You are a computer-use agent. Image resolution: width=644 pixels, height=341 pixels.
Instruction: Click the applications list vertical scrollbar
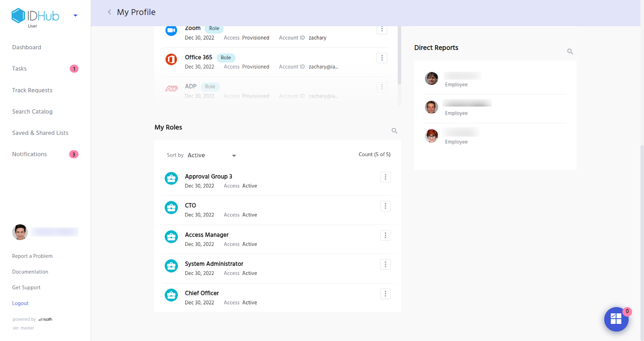click(x=399, y=56)
